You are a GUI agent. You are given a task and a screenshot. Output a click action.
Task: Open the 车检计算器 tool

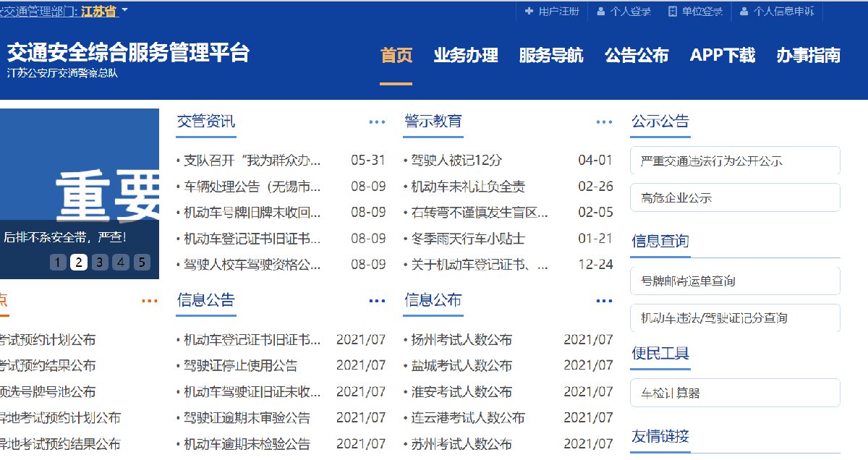[734, 393]
